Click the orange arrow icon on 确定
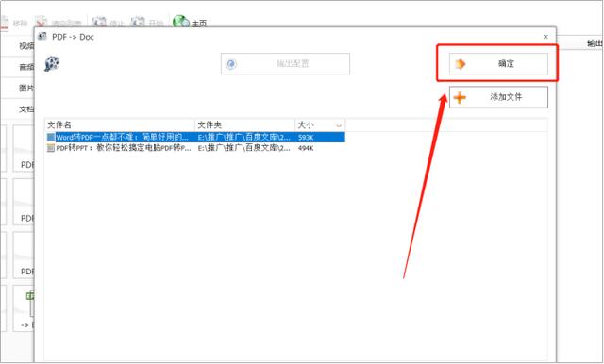 pyautogui.click(x=461, y=64)
